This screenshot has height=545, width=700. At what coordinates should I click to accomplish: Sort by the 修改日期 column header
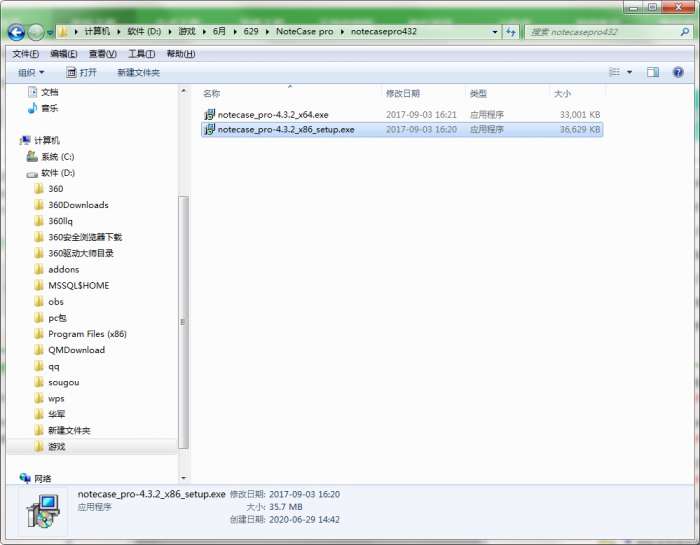click(403, 94)
